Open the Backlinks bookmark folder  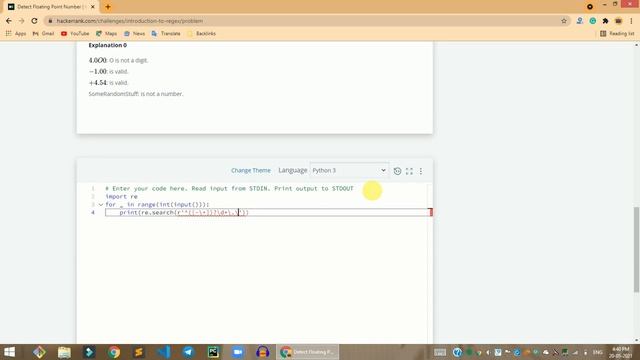click(202, 33)
